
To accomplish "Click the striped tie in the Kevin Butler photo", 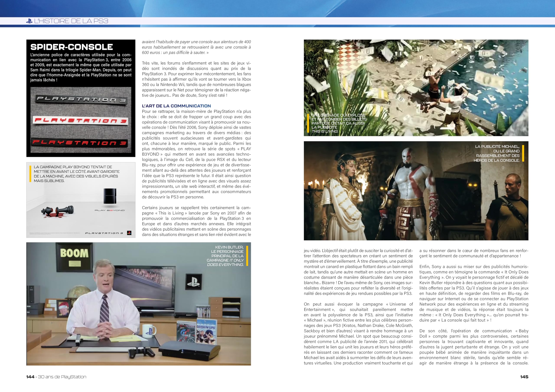I will coord(104,308).
